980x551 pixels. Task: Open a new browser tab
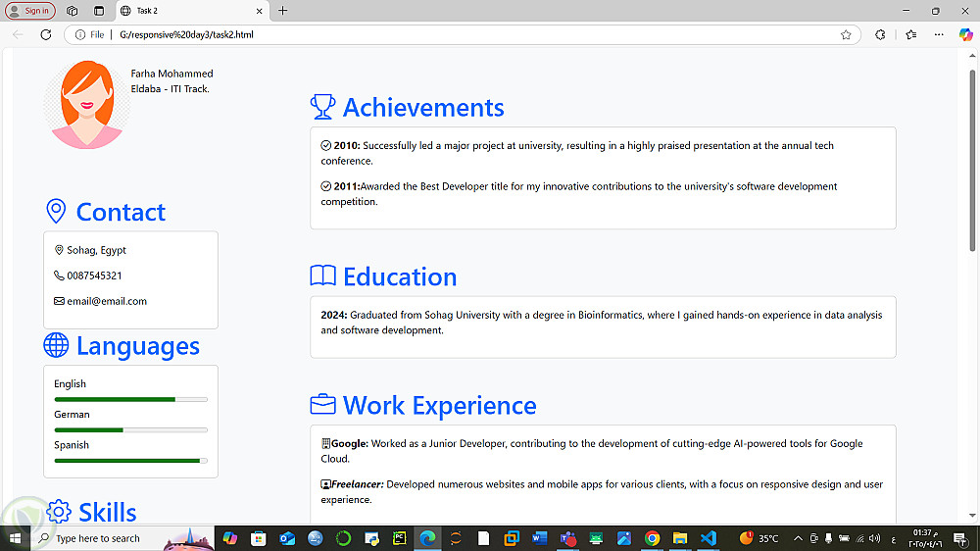pos(282,11)
